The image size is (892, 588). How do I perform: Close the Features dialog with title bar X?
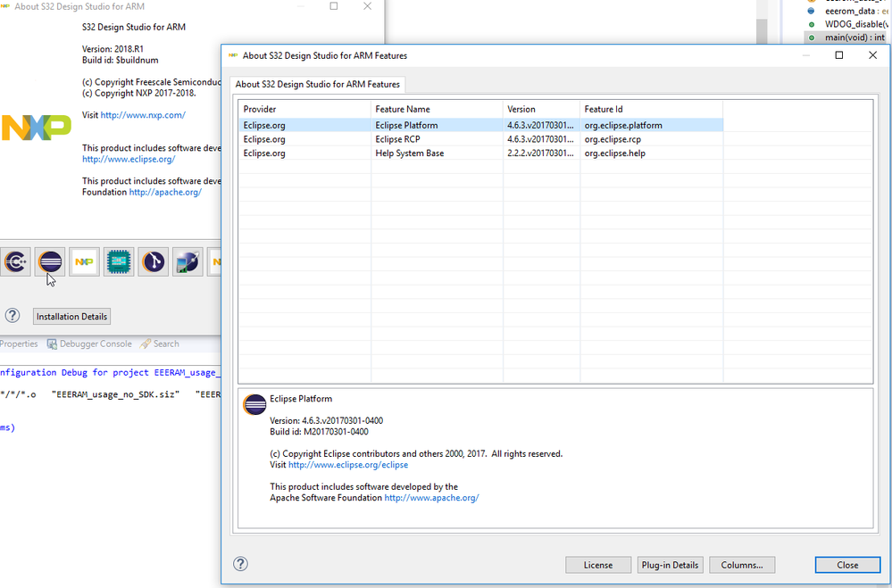[872, 55]
